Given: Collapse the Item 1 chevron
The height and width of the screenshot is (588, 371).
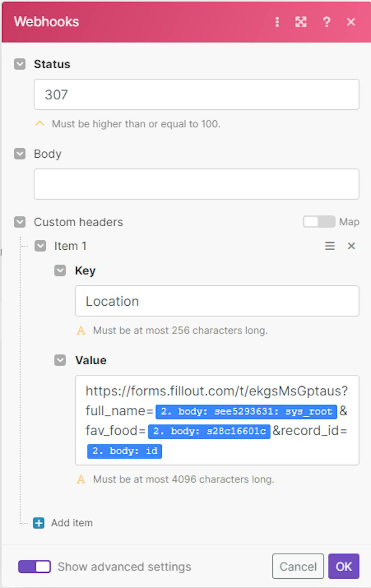Looking at the screenshot, I should 40,246.
